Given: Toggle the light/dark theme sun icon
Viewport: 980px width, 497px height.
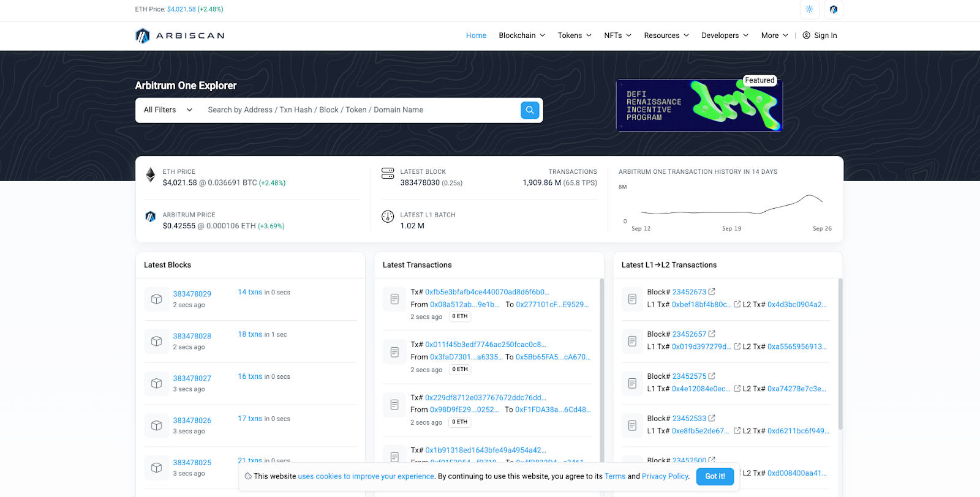Looking at the screenshot, I should point(809,9).
